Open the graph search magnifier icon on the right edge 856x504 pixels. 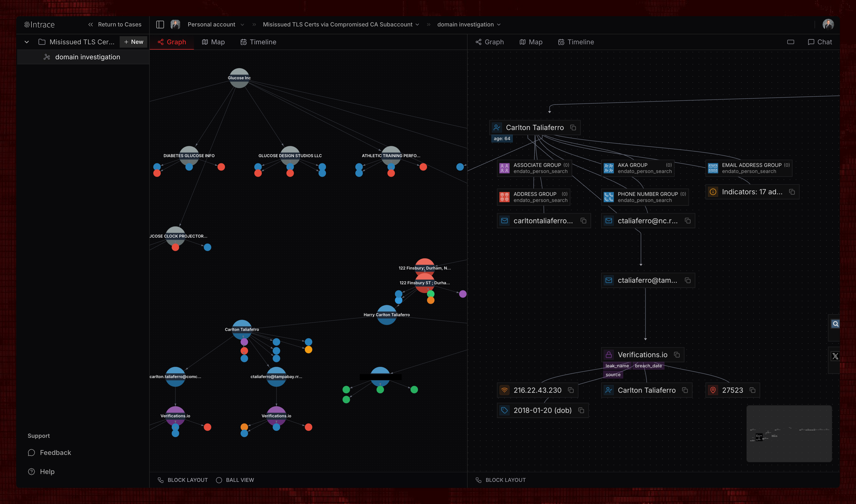point(835,323)
